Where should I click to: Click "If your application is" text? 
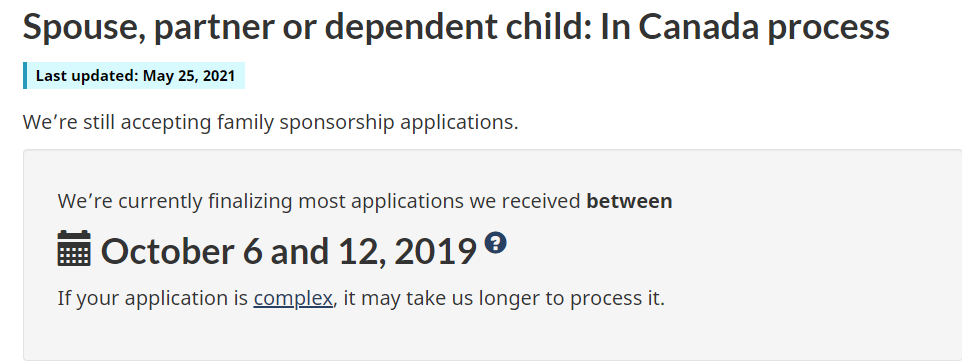click(153, 299)
